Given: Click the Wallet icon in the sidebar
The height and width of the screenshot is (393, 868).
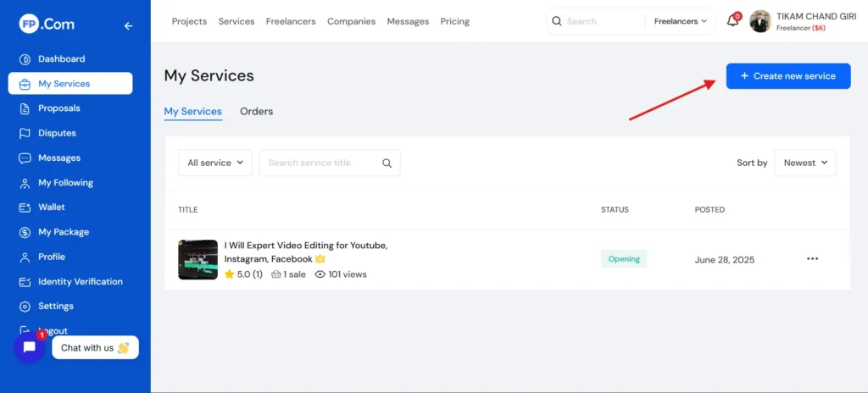Looking at the screenshot, I should [x=24, y=208].
